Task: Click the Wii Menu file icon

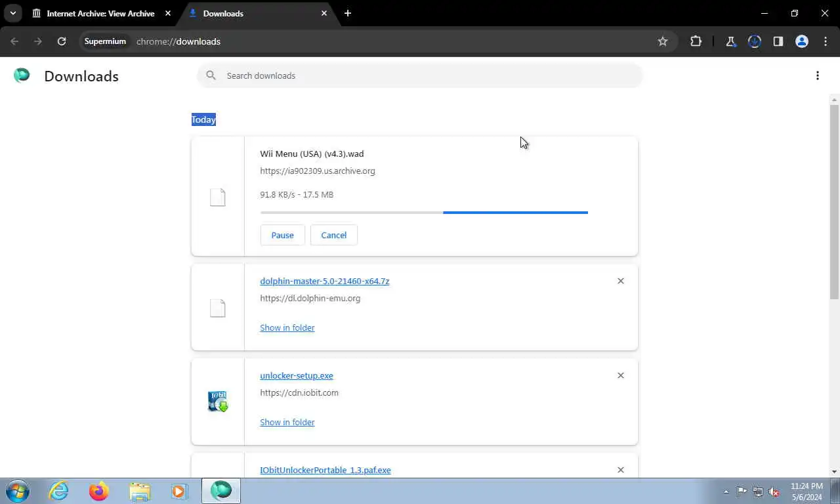Action: (x=217, y=197)
